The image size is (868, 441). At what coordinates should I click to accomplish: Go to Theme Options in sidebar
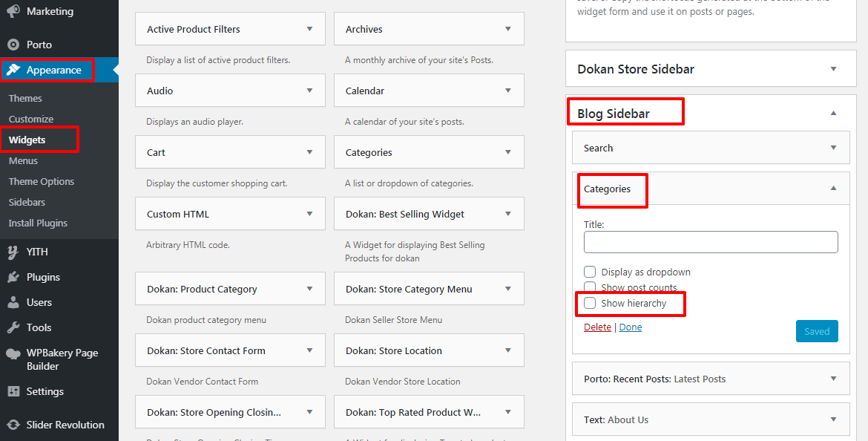point(42,181)
